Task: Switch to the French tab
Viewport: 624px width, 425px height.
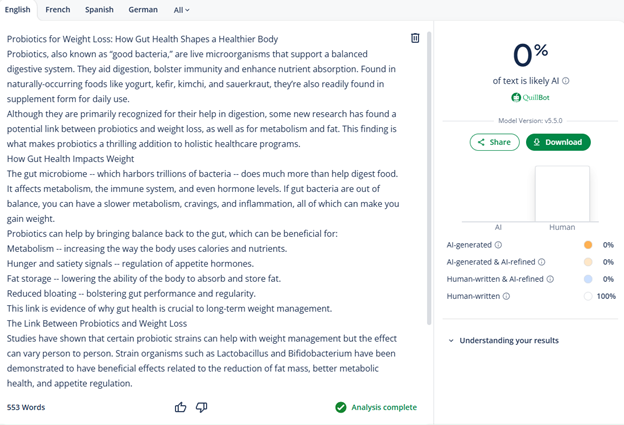Action: (x=58, y=10)
